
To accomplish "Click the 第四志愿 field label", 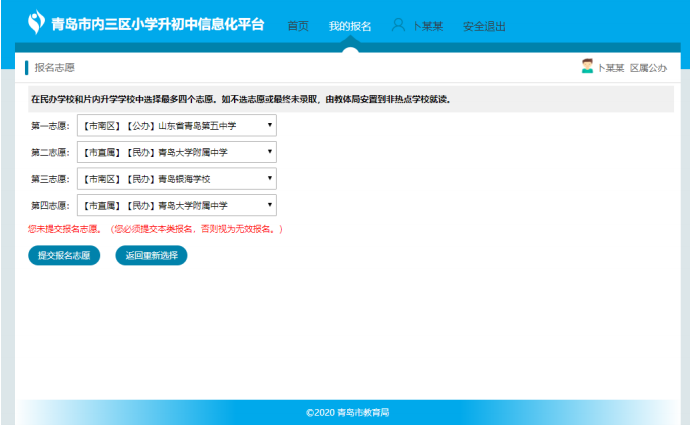I will pyautogui.click(x=50, y=205).
